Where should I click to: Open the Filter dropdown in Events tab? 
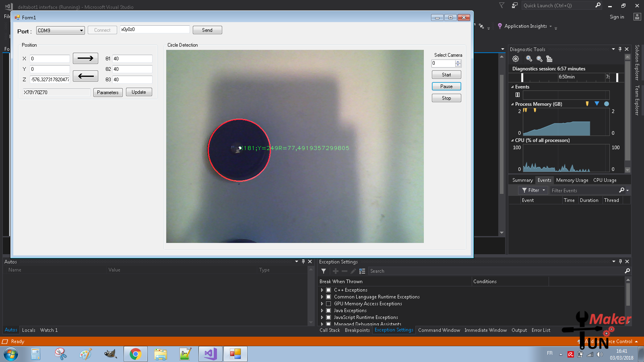[533, 190]
